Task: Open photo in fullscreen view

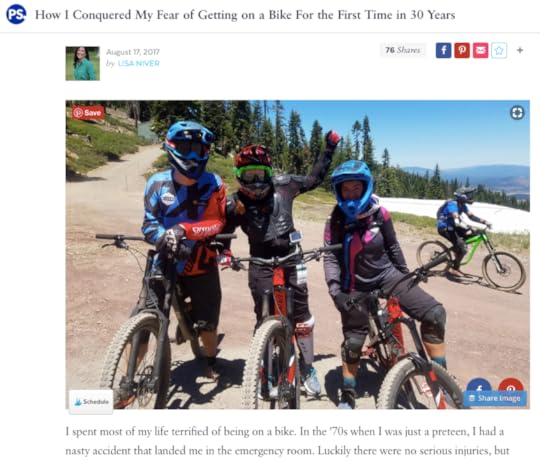Action: (517, 113)
